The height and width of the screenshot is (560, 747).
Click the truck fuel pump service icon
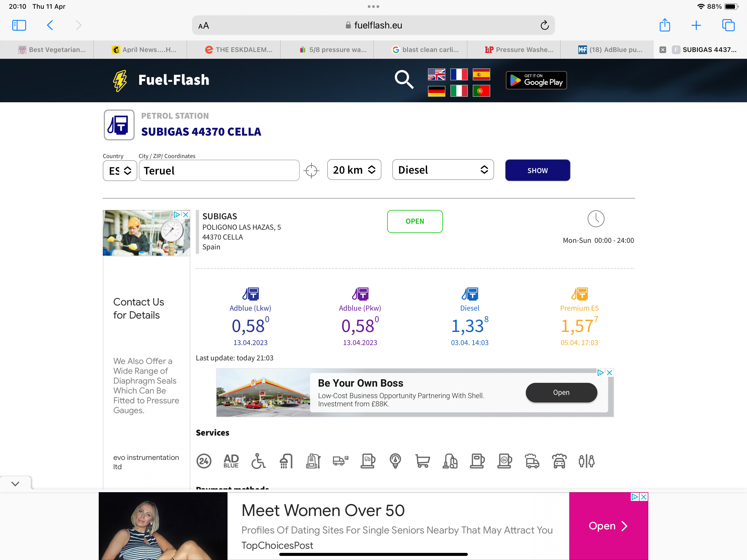[x=368, y=461]
